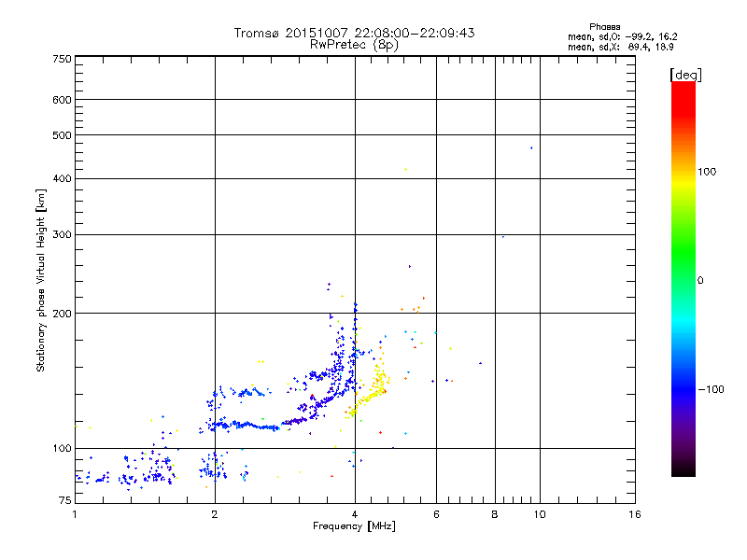Click the 'mean, sd,O: -99.2, 16.2' text
This screenshot has width=747, height=560.
tap(622, 36)
